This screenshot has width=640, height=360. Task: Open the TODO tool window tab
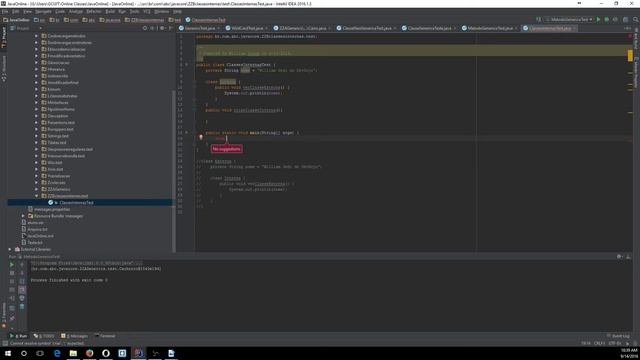pyautogui.click(x=44, y=336)
